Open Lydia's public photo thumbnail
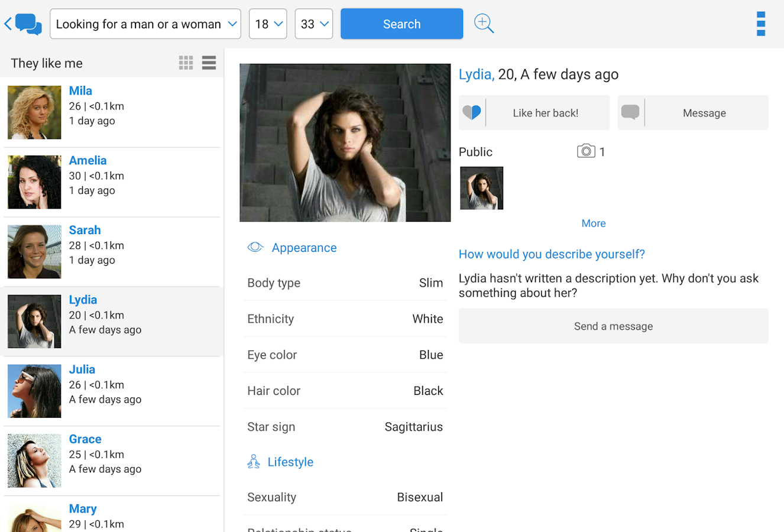The width and height of the screenshot is (784, 532). point(482,188)
